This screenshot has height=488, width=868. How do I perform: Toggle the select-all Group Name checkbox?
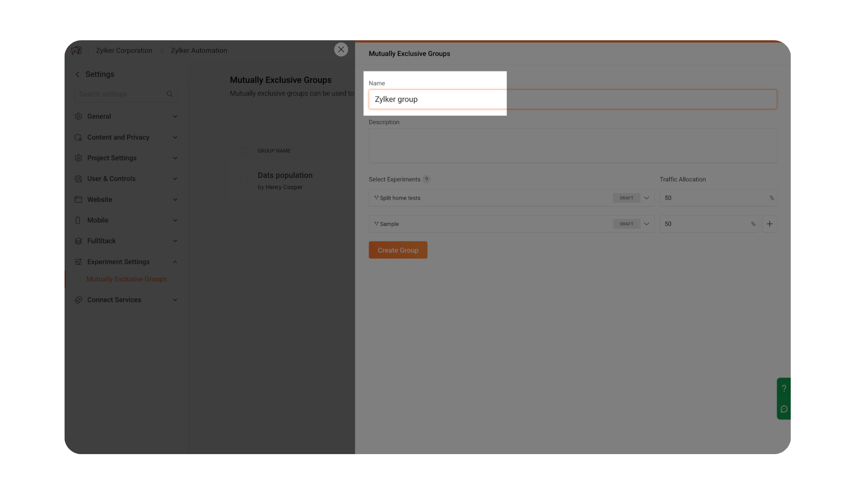tap(244, 151)
